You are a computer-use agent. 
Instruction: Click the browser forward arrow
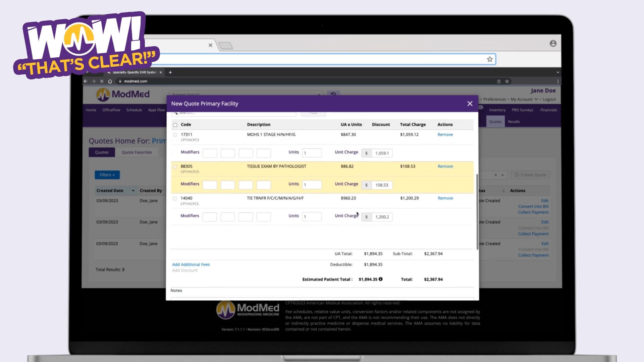94,81
